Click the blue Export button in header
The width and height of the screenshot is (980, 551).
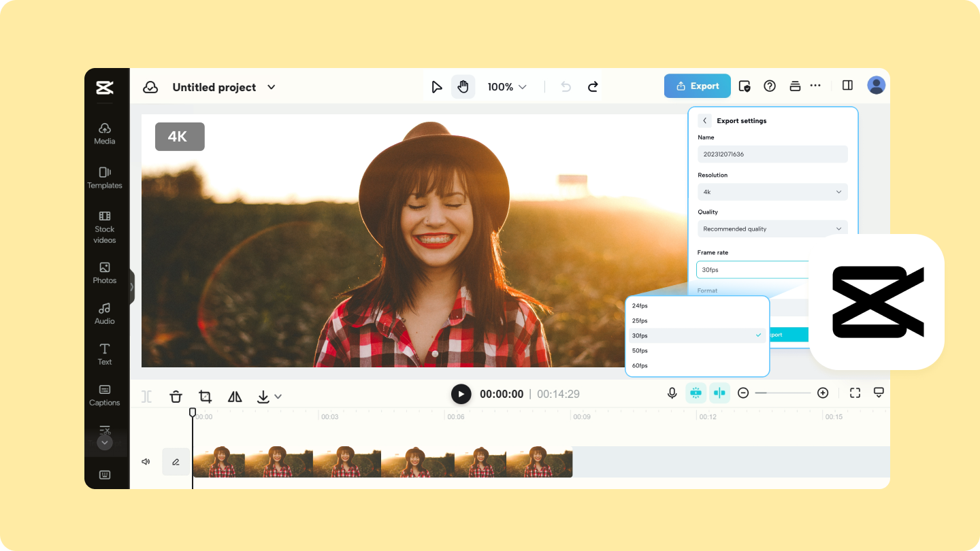point(698,86)
